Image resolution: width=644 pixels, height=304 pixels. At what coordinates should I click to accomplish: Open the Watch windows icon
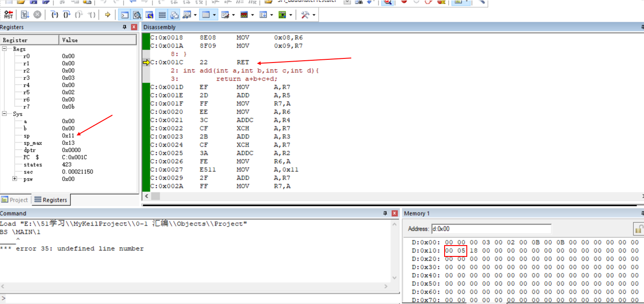(187, 14)
